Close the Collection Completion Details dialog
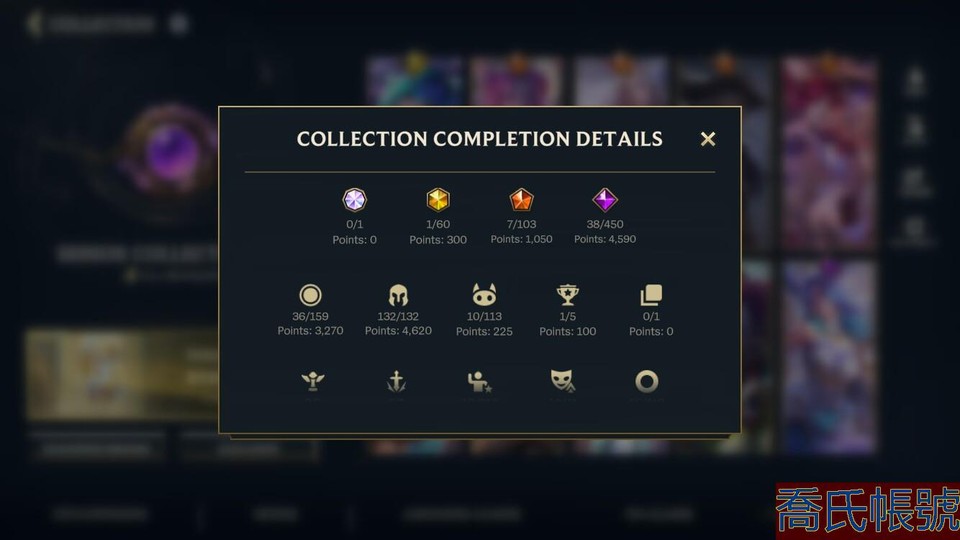This screenshot has height=540, width=960. coord(708,139)
